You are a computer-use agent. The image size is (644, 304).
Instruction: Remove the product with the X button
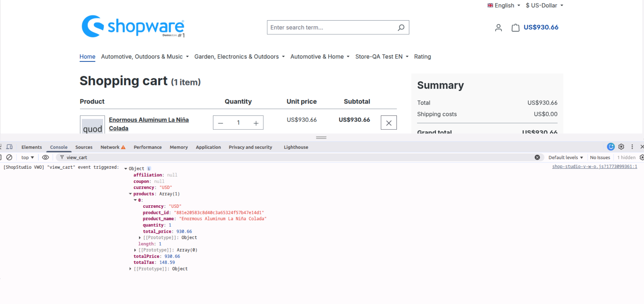pos(388,123)
